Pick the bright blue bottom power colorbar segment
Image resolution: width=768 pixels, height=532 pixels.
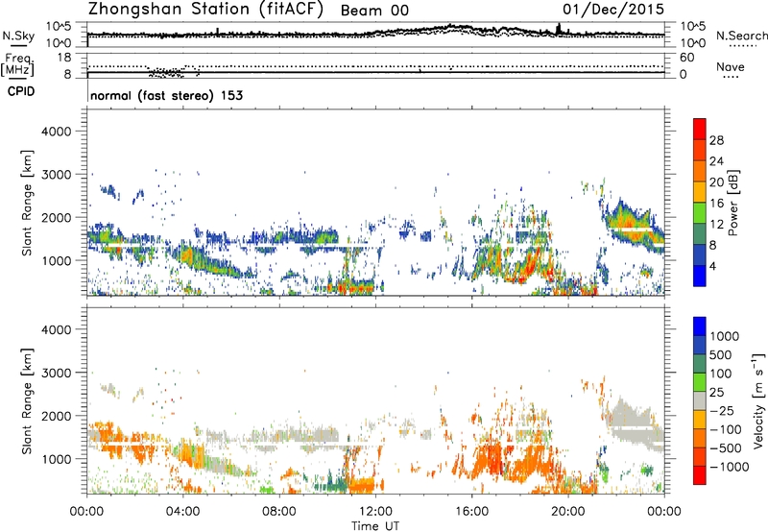pos(700,277)
